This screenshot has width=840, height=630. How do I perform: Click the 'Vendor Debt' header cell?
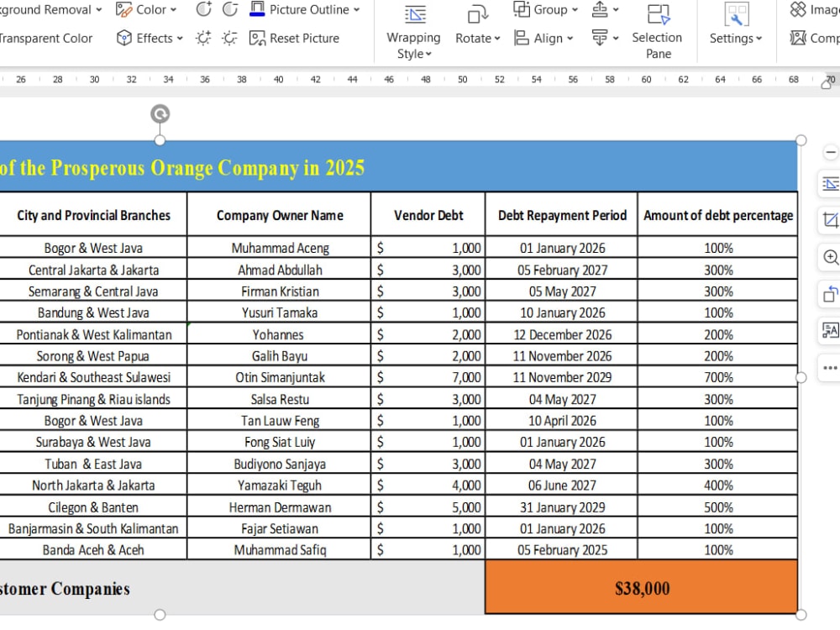coord(428,215)
